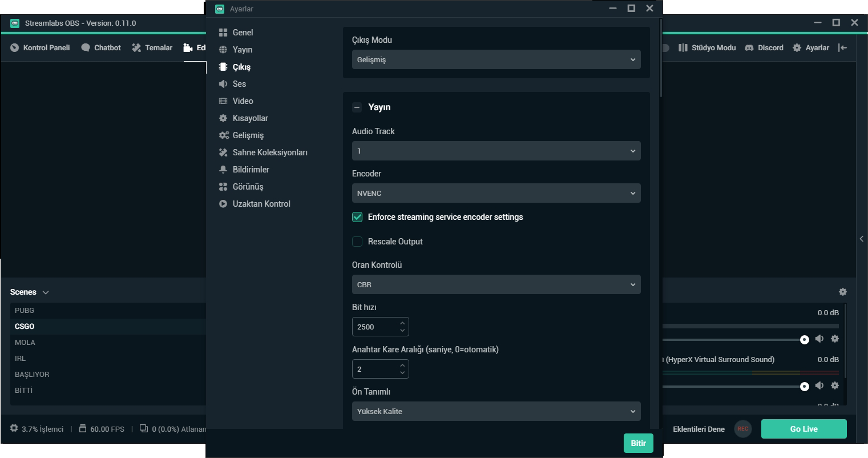Open Kontrol Paneli in main window
Viewport: 868px width, 458px height.
40,47
